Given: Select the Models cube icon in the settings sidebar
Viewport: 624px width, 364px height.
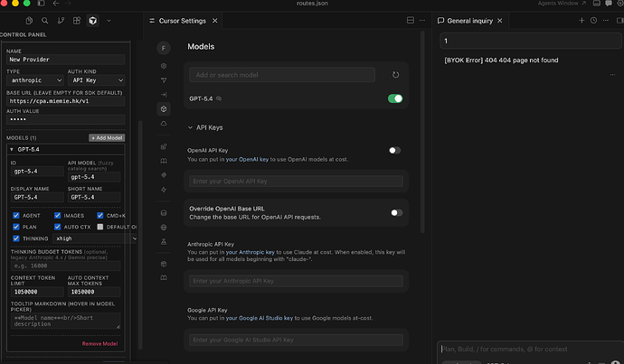Looking at the screenshot, I should pos(164,109).
